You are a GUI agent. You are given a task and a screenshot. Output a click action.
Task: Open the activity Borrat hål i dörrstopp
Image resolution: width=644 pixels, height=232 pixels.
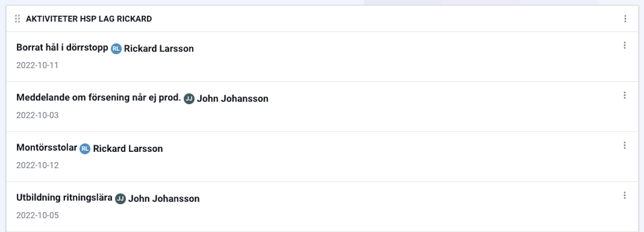pos(62,47)
